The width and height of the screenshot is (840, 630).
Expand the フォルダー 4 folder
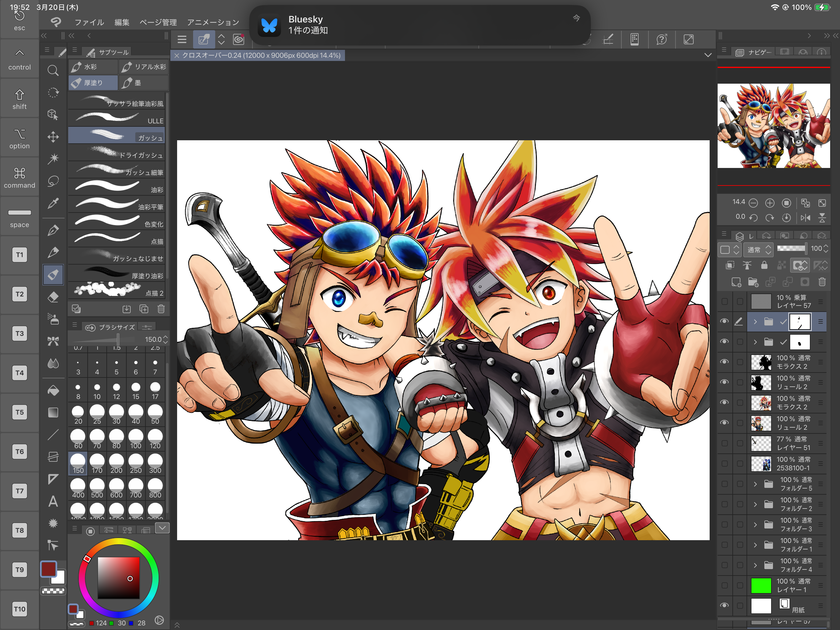(755, 565)
